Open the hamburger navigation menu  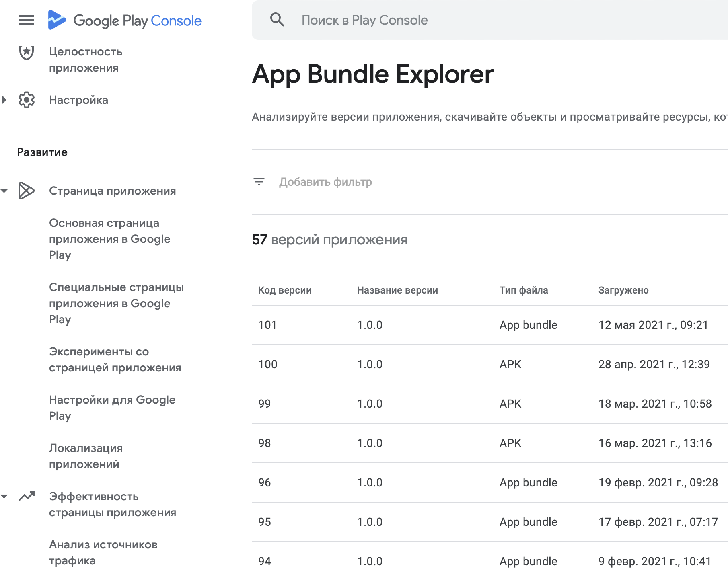coord(27,20)
